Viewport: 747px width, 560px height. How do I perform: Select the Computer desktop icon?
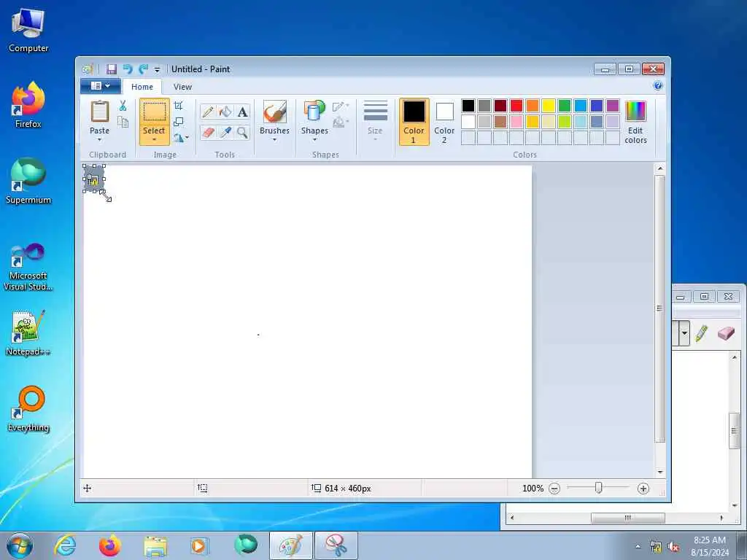pos(28,31)
